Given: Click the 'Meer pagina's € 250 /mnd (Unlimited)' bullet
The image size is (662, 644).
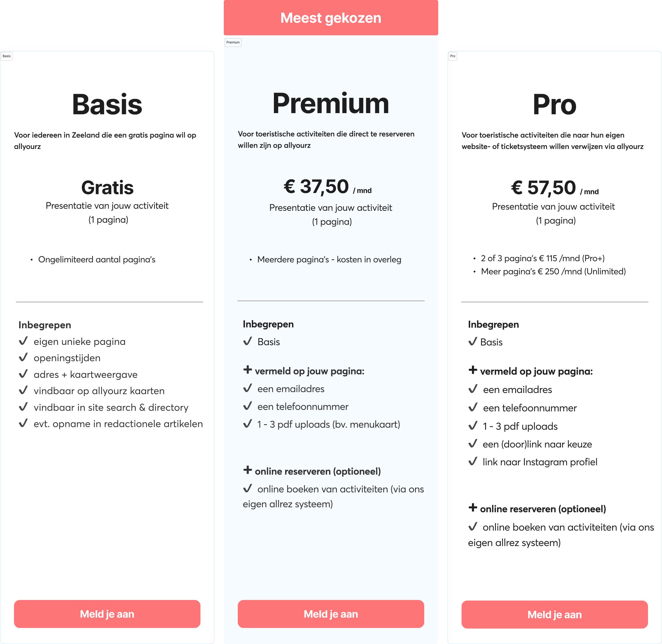Looking at the screenshot, I should (x=553, y=272).
